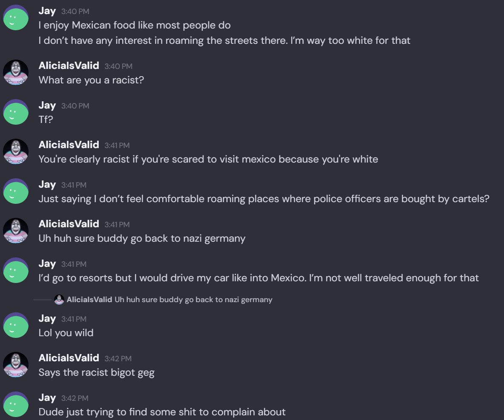
Task: Open AliciaIsValid's avatar beside "Says the racist bigot geg"
Action: click(x=16, y=365)
